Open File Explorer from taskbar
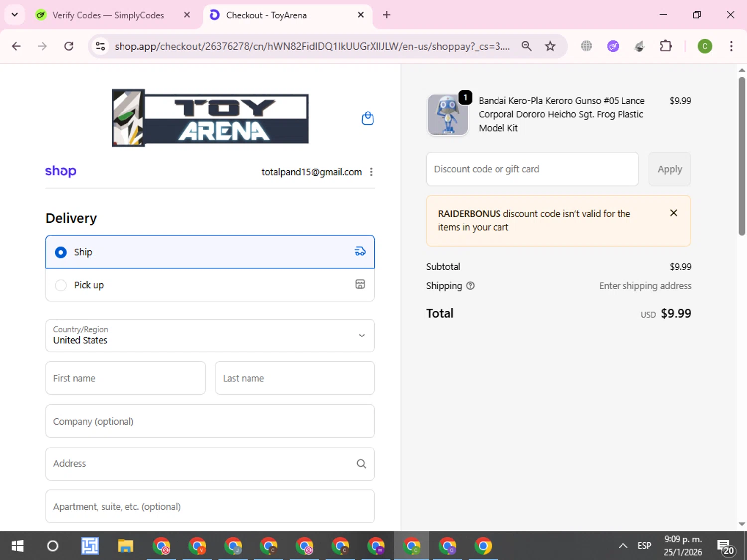 (x=125, y=546)
